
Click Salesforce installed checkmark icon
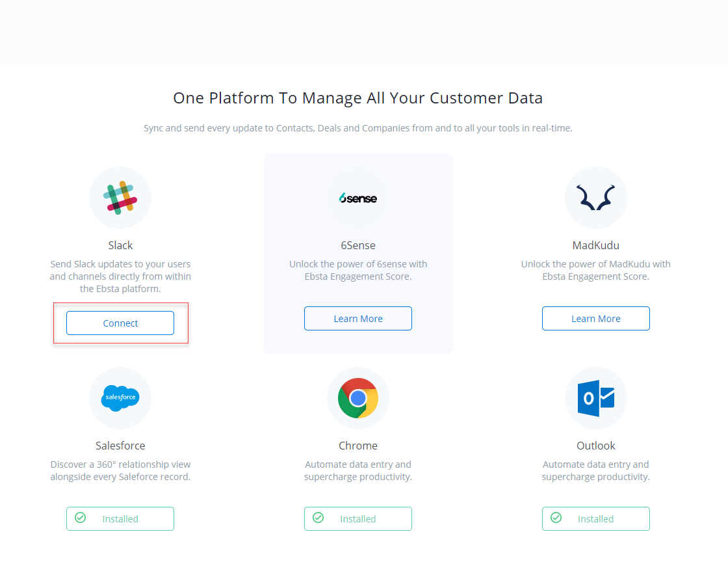[x=81, y=518]
